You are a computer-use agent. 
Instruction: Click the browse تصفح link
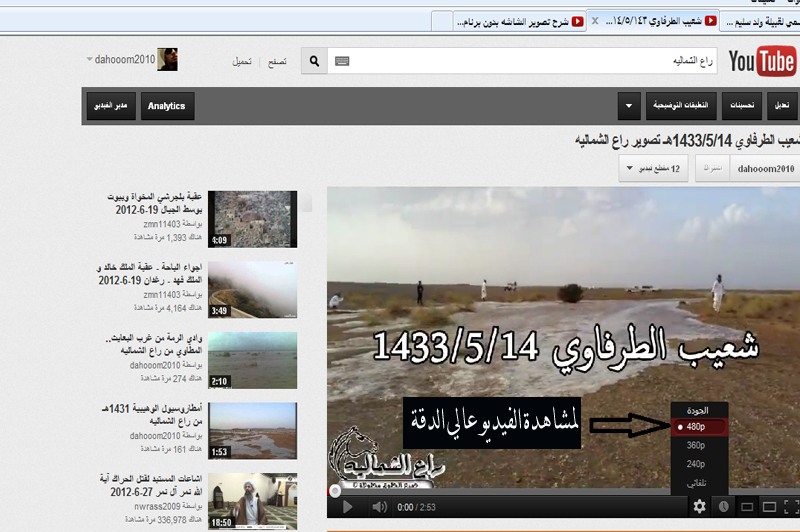point(278,62)
